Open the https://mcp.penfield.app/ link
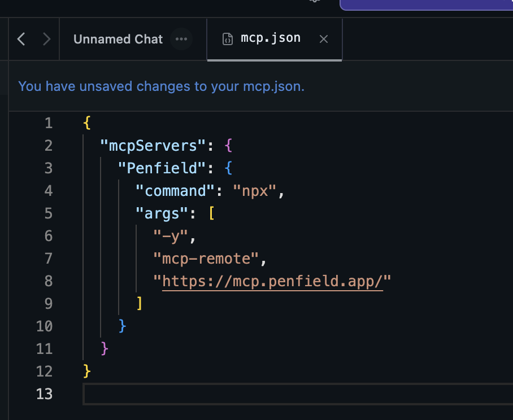Image resolution: width=513 pixels, height=420 pixels. point(272,282)
